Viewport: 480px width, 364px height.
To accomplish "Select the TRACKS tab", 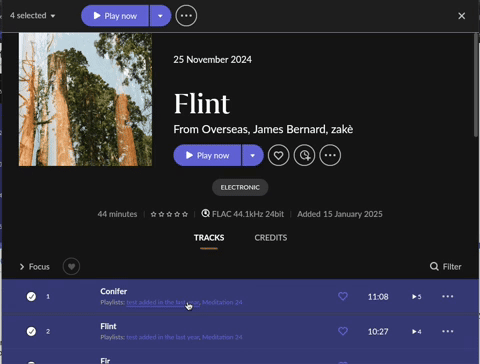I will (209, 238).
